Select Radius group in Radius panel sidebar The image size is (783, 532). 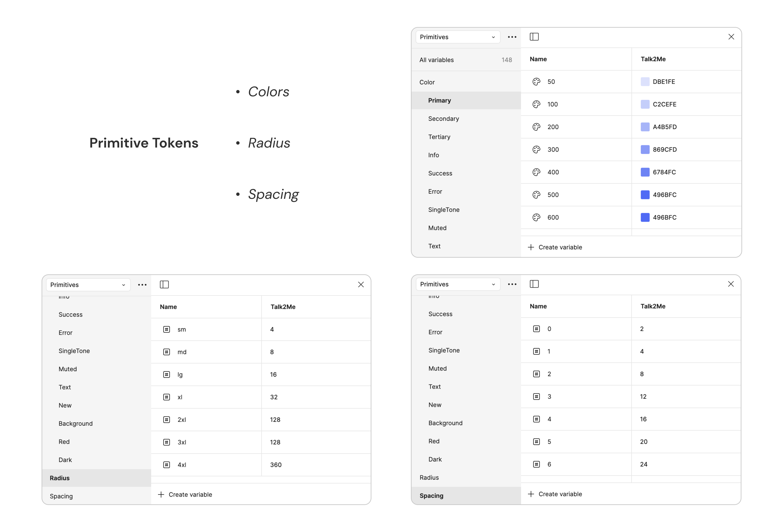coord(96,478)
